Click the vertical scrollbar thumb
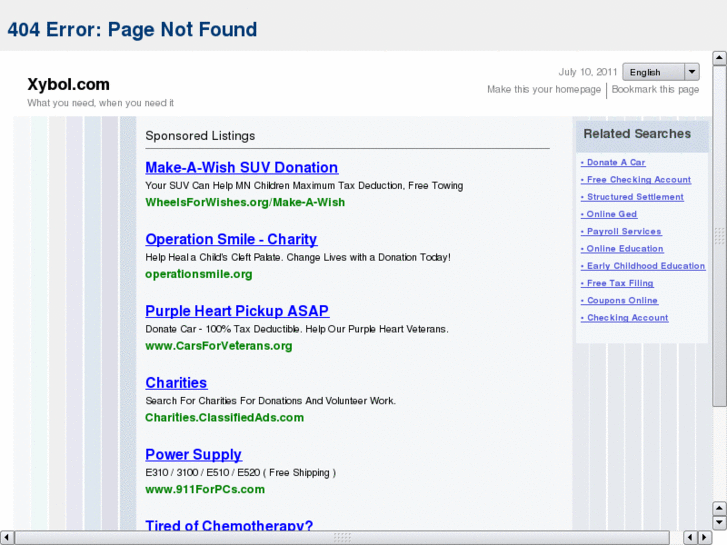727x545 pixels. [x=719, y=236]
